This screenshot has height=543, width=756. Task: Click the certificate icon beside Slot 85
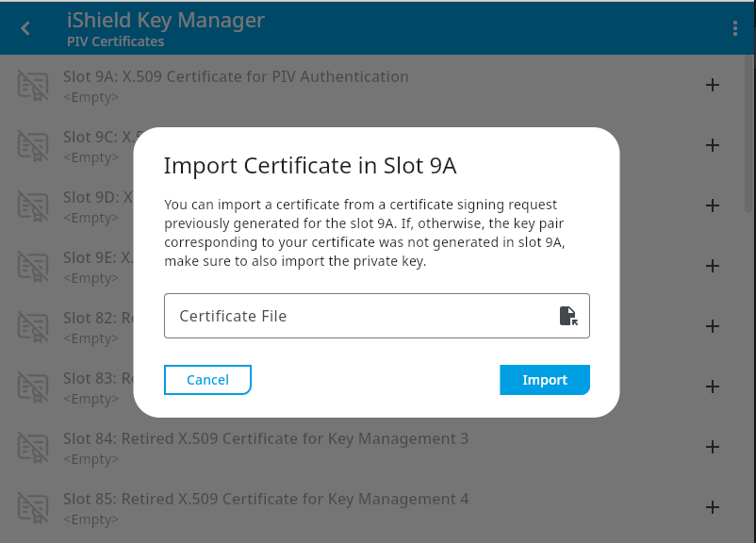33,508
